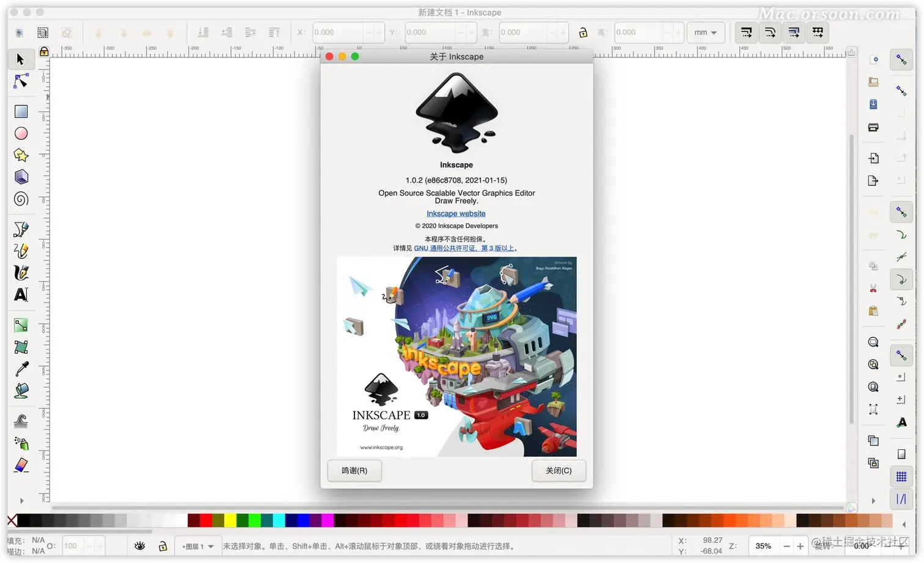Open the GNU 通用公共许可证 link
Image resolution: width=924 pixels, height=563 pixels.
point(464,248)
